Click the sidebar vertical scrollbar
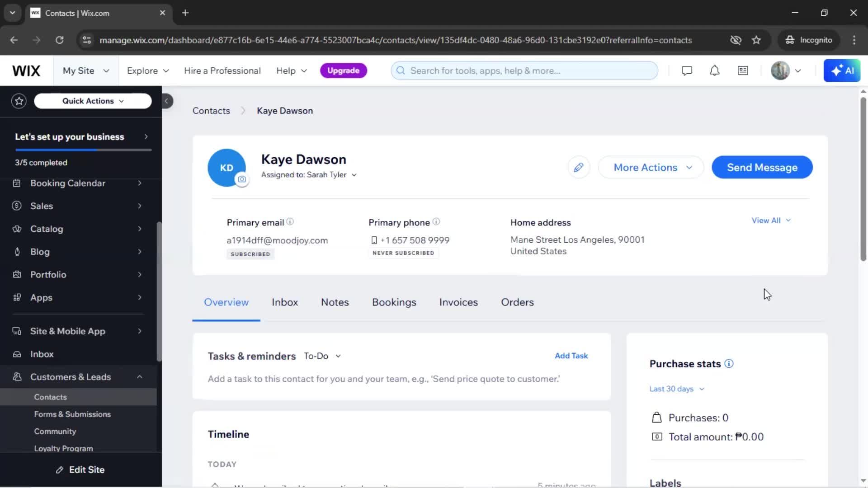This screenshot has height=488, width=868. [x=159, y=291]
